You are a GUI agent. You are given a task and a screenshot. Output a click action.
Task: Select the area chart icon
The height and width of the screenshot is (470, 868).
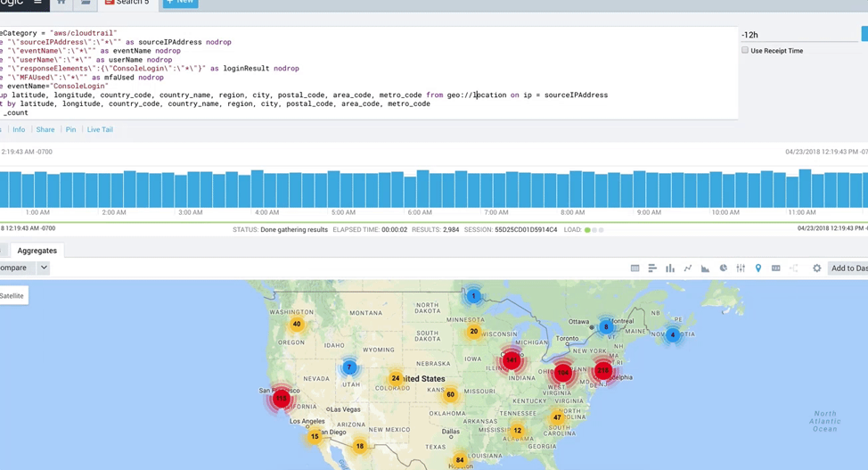point(705,268)
